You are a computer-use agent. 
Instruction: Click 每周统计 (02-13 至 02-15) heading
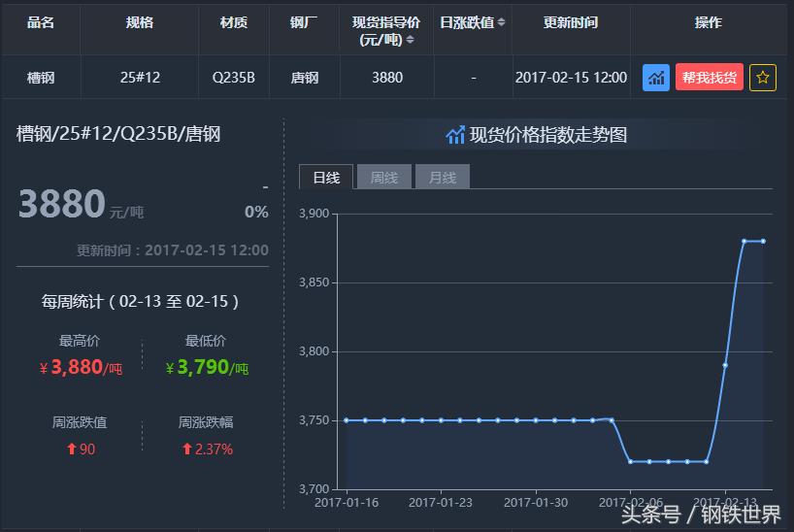click(x=140, y=302)
